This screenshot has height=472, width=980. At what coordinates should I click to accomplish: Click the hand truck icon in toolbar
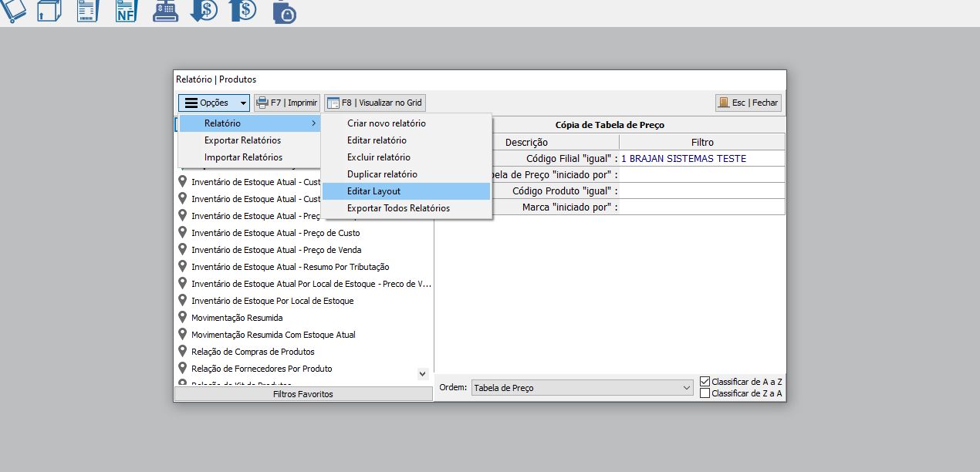pos(13,10)
